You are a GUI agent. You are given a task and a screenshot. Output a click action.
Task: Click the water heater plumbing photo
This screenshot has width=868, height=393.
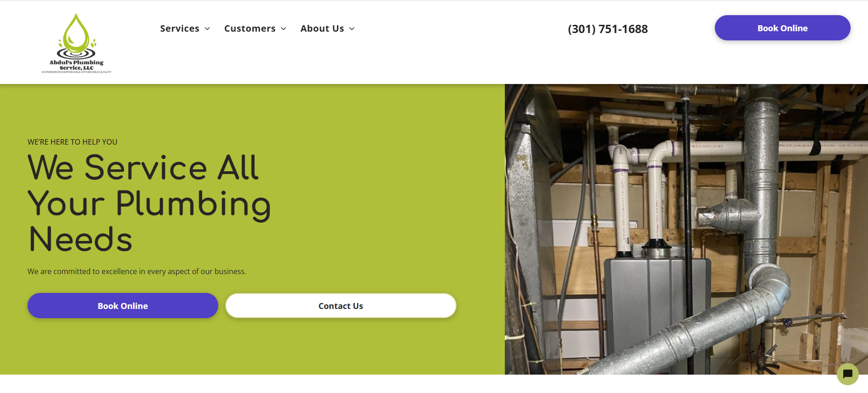[x=686, y=229]
